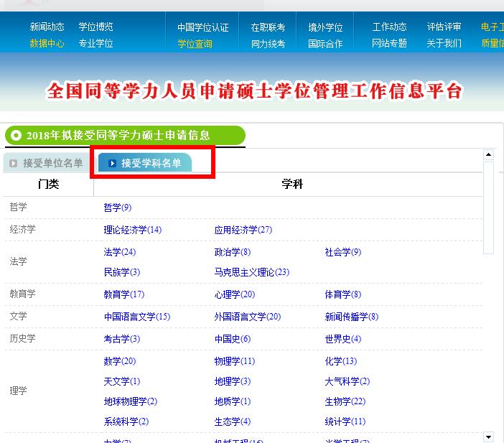Open the 数据中心 menu item
The image size is (504, 443).
point(47,43)
